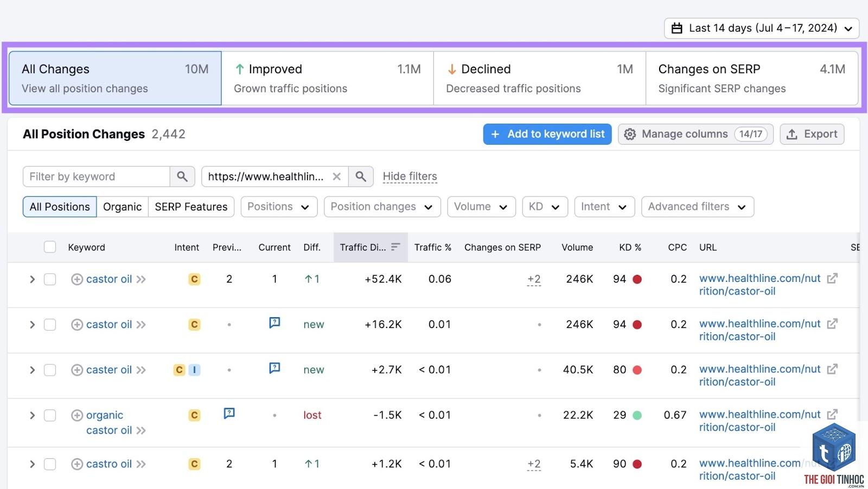Open the Last 14 days date dropdown
Image resolution: width=868 pixels, height=489 pixels.
coord(762,28)
